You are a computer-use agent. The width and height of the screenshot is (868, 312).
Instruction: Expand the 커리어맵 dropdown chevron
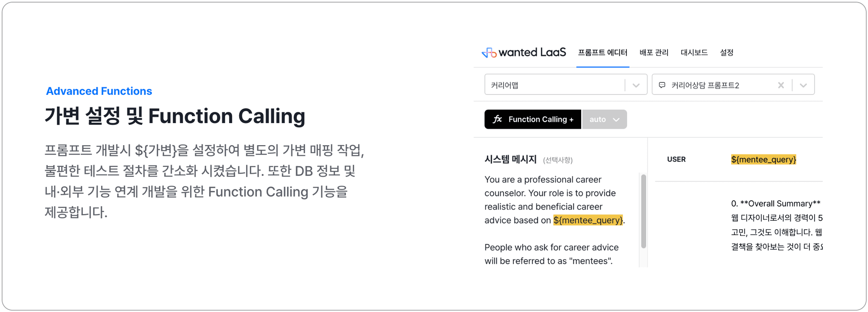tap(636, 85)
